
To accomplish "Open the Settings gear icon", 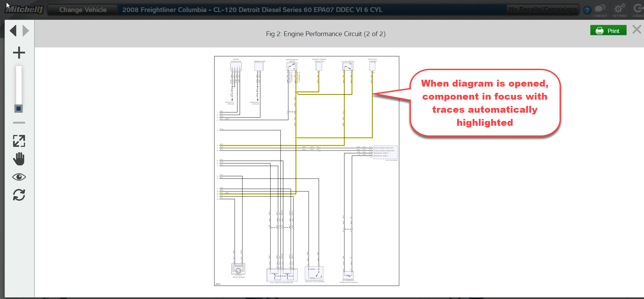I will click(x=620, y=10).
